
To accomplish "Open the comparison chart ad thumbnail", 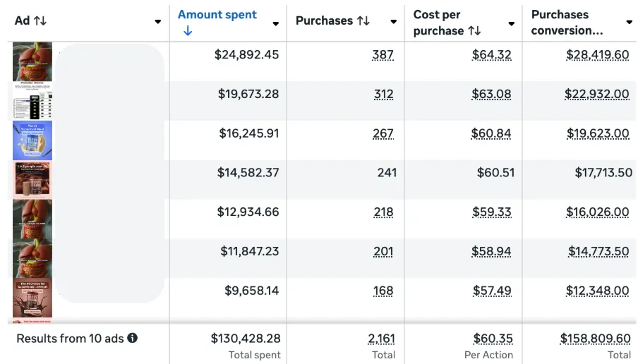I will (32, 101).
